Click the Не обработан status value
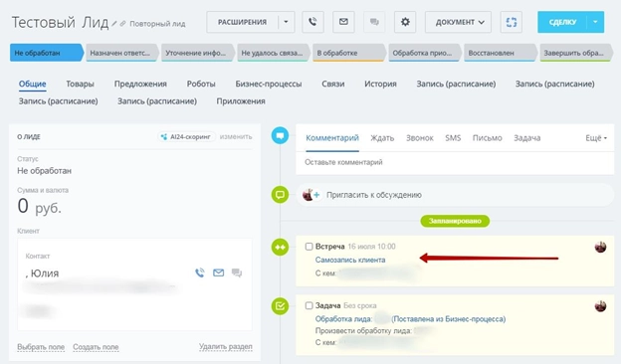This screenshot has width=621, height=364. pyautogui.click(x=45, y=171)
